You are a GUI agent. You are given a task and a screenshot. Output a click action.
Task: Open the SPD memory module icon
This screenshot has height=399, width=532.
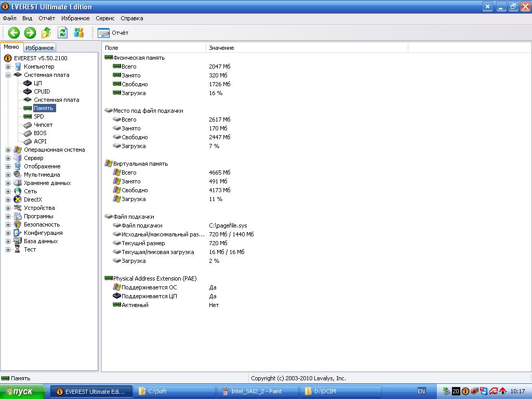[28, 116]
